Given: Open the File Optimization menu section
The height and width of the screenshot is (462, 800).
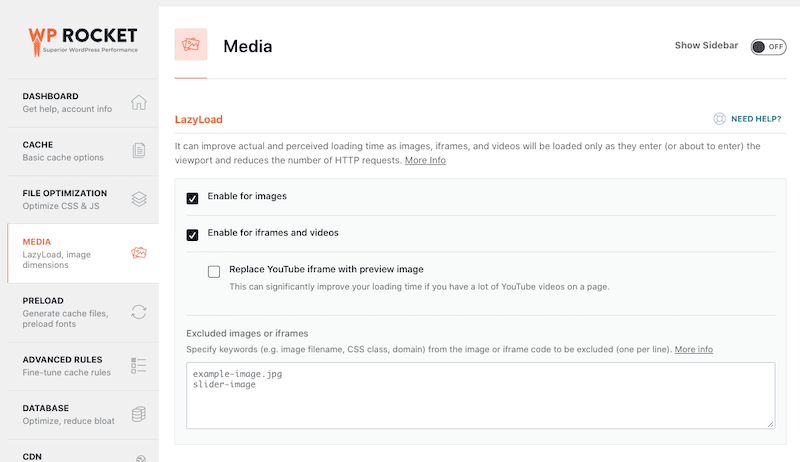Looking at the screenshot, I should [83, 199].
